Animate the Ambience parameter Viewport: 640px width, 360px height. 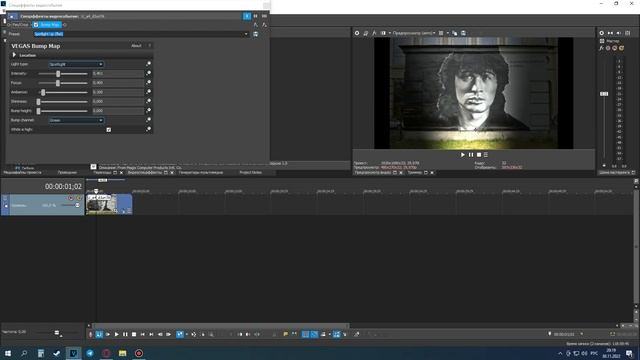tap(149, 92)
